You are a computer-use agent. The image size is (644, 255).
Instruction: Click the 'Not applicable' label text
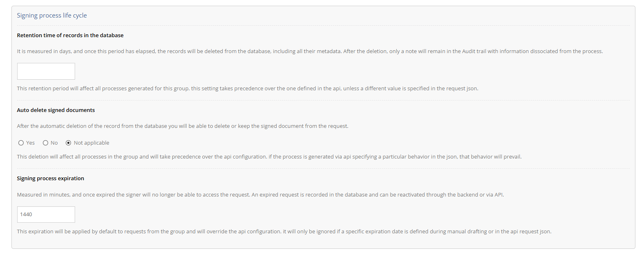(91, 143)
